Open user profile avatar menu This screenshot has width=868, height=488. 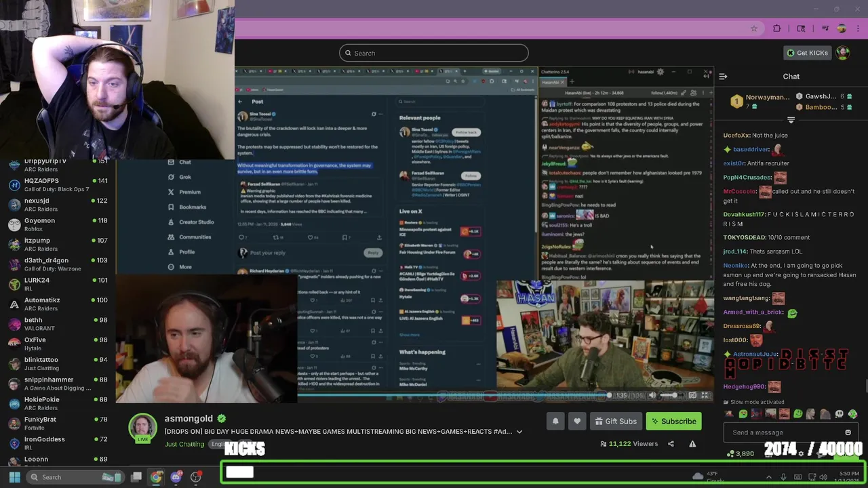[843, 53]
